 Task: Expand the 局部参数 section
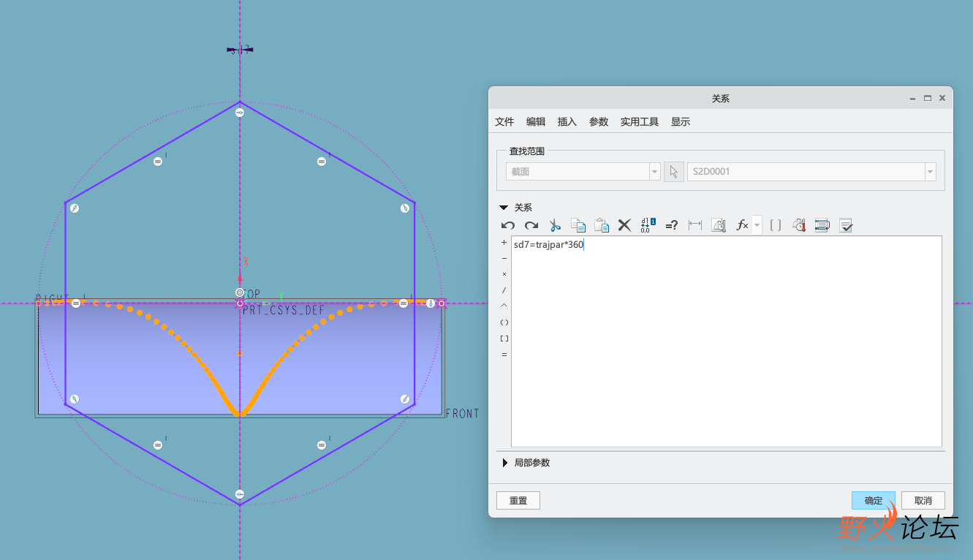click(x=504, y=463)
